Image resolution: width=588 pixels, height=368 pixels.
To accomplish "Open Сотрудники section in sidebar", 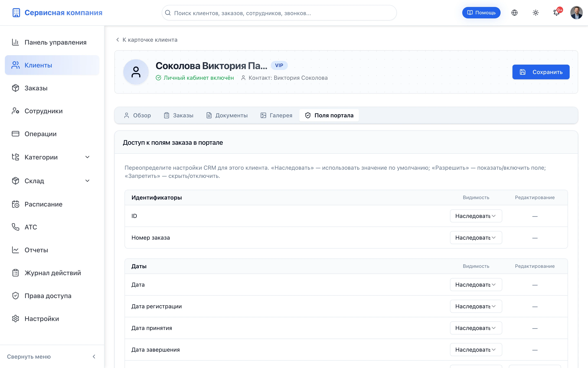I will (52, 111).
